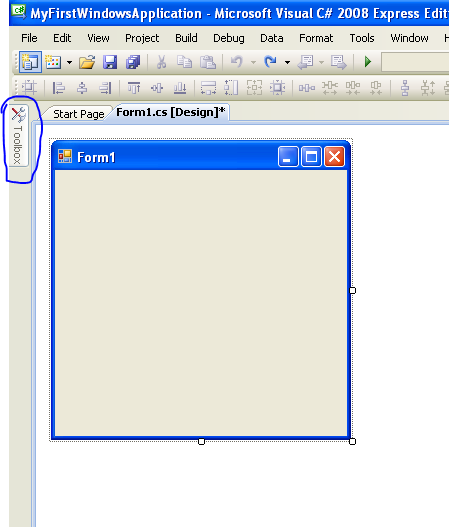Viewport: 449px width, 527px height.
Task: Click Make Vertical Spacing Equal icon
Action: click(x=405, y=88)
